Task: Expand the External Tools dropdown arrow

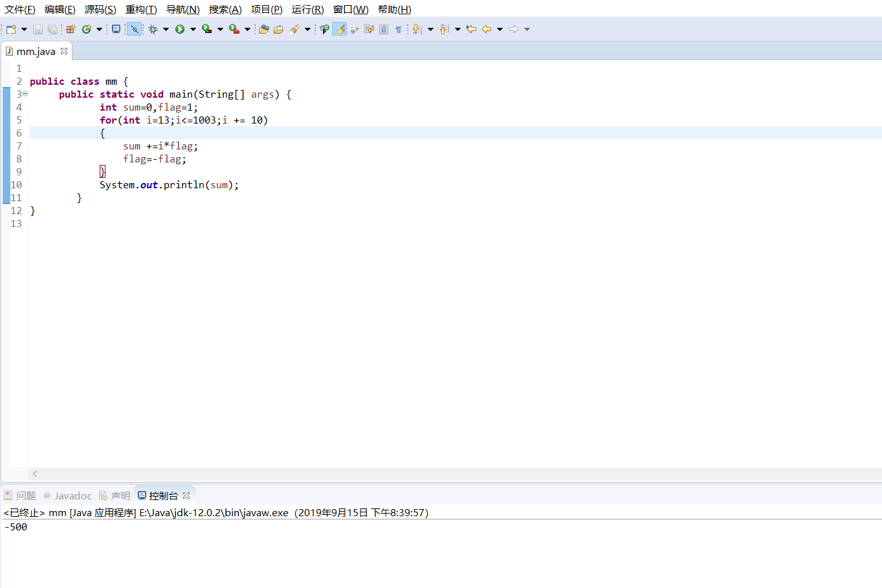Action: (x=247, y=29)
